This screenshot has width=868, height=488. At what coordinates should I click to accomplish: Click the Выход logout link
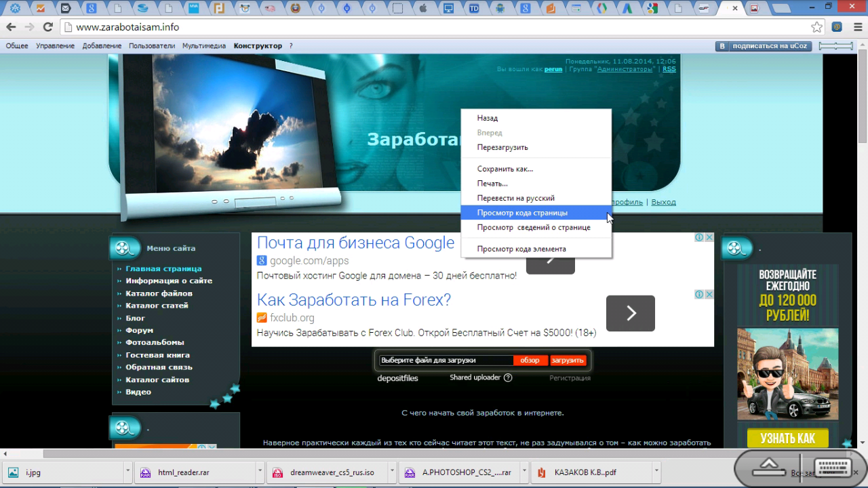click(663, 202)
